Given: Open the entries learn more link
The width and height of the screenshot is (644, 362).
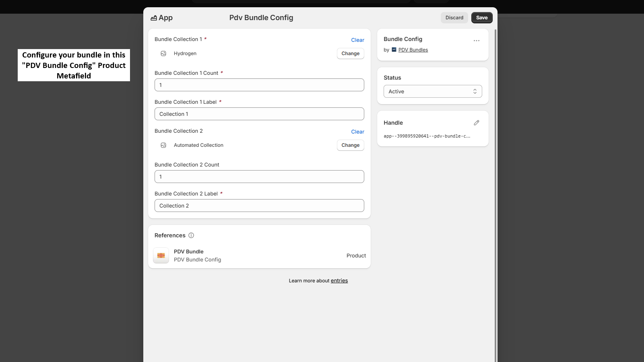Looking at the screenshot, I should pyautogui.click(x=339, y=281).
